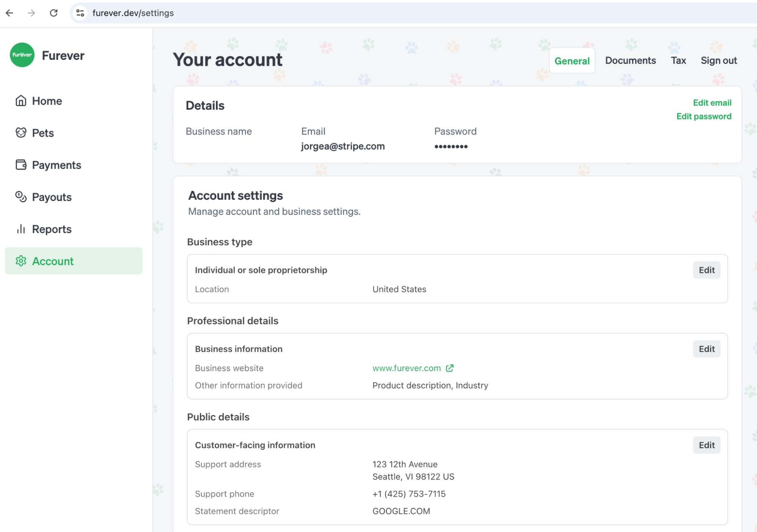Image resolution: width=757 pixels, height=532 pixels.
Task: Switch to the General tab
Action: pos(572,61)
